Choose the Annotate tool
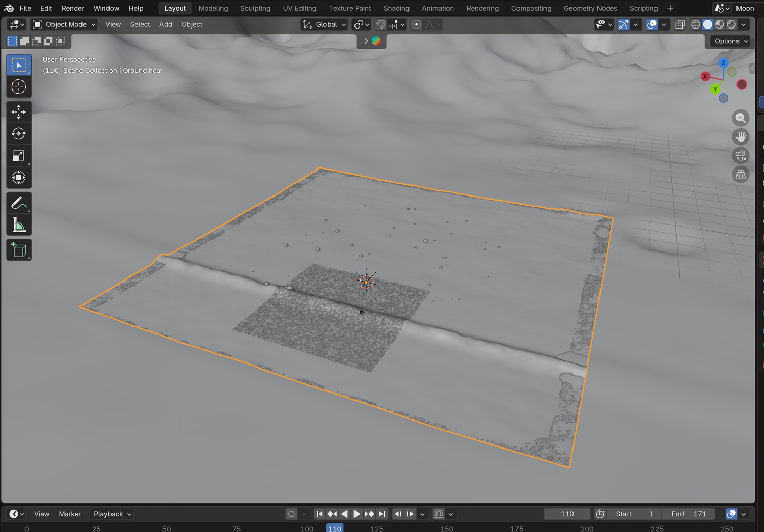The height and width of the screenshot is (532, 764). tap(19, 203)
